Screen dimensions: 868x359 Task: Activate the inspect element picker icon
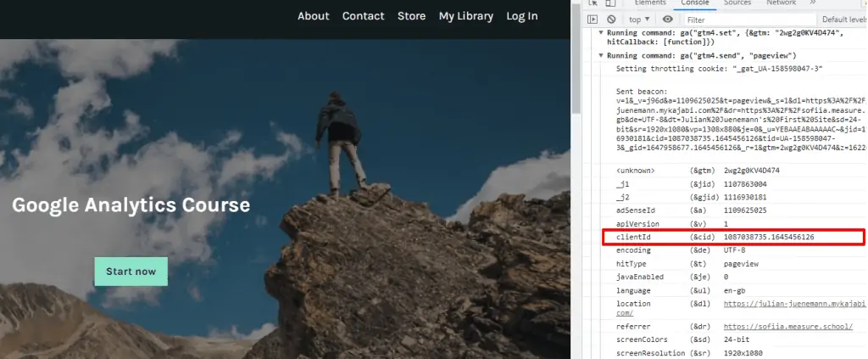593,3
